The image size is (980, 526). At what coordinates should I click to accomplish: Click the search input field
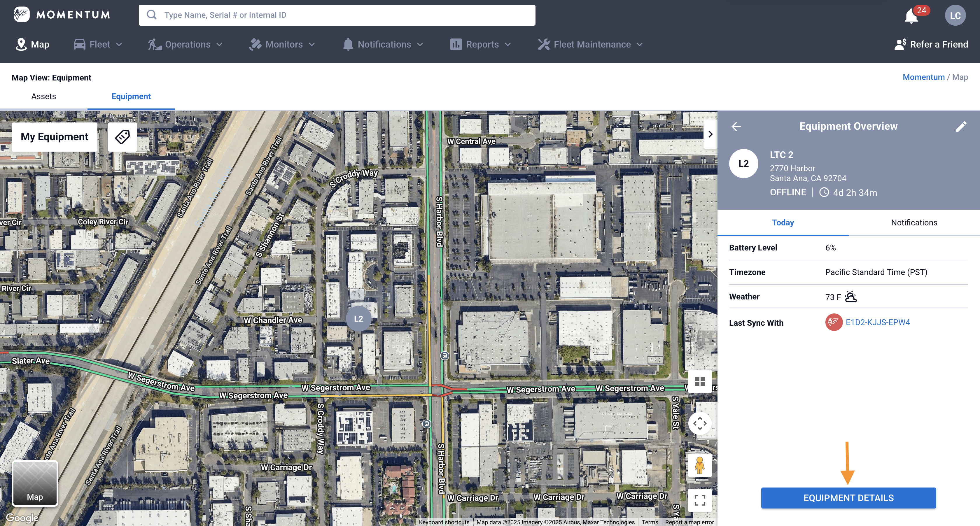[337, 15]
